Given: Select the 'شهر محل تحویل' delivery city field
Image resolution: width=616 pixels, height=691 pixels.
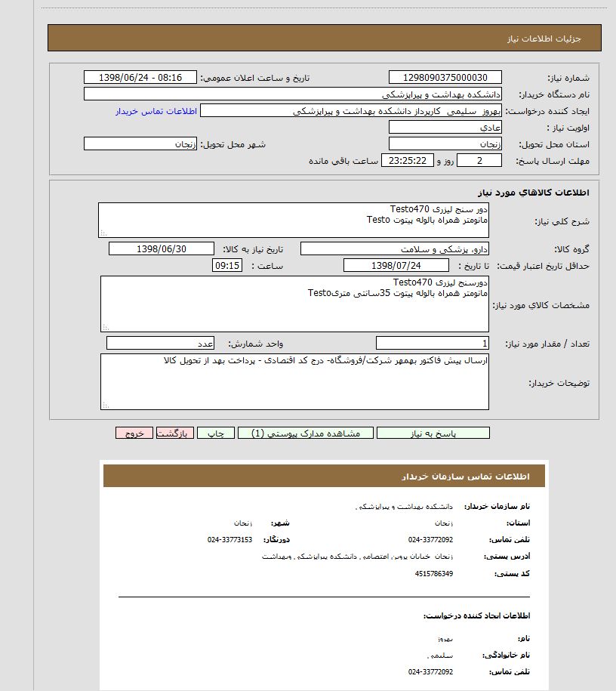Looking at the screenshot, I should tap(140, 144).
